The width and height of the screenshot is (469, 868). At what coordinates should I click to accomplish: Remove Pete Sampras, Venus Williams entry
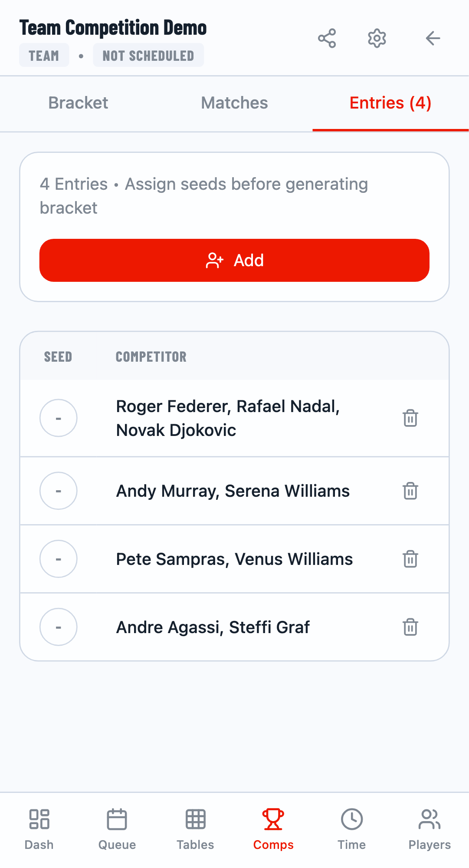point(410,559)
